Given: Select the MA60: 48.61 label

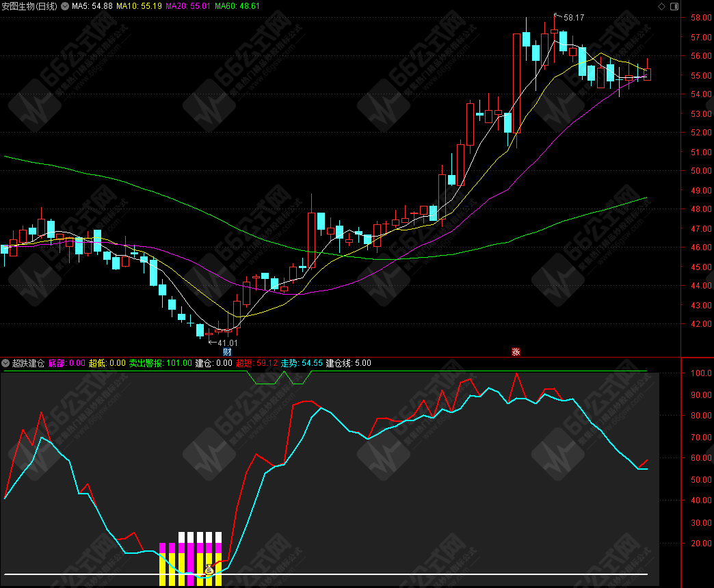Looking at the screenshot, I should 237,6.
